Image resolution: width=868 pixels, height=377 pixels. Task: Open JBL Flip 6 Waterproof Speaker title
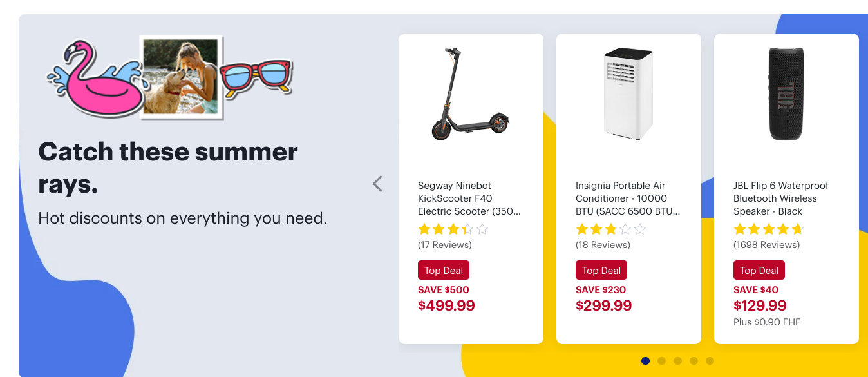(781, 198)
